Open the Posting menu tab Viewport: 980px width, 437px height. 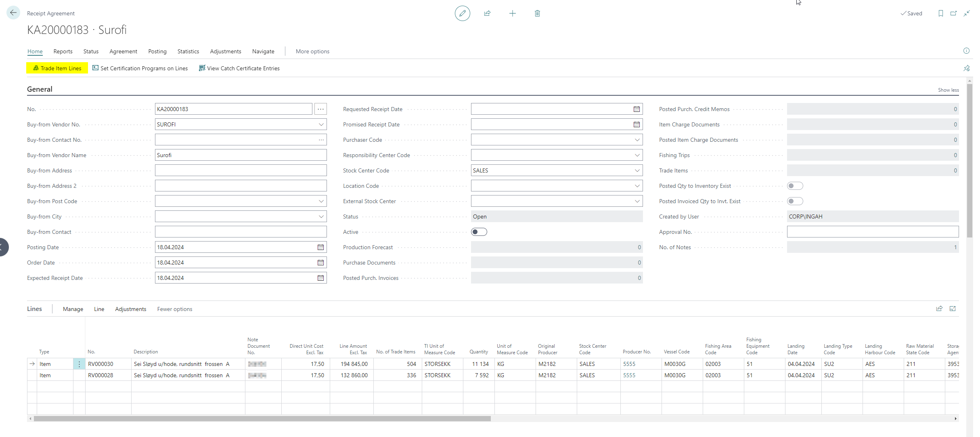point(157,51)
